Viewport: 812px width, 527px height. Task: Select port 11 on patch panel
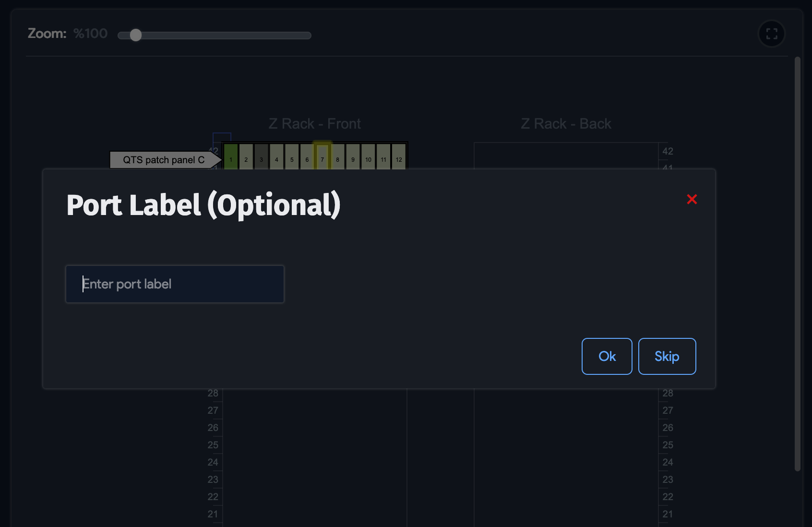[383, 157]
